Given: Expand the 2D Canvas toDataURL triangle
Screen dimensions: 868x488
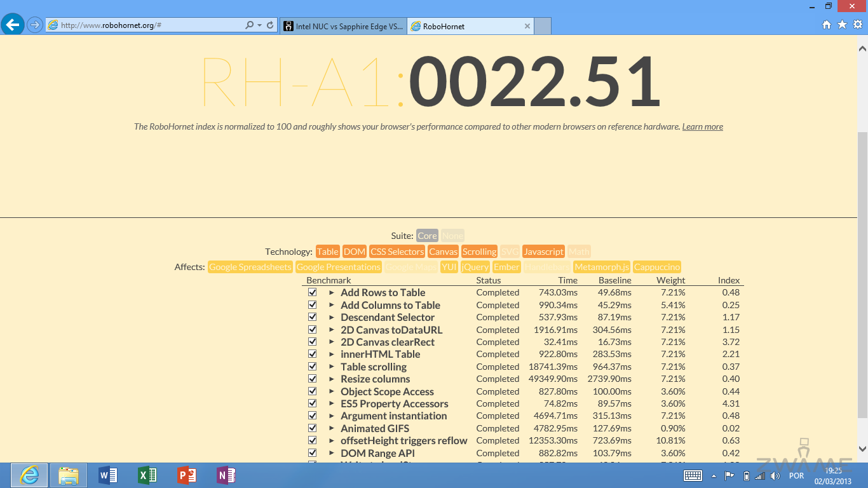Looking at the screenshot, I should tap(332, 330).
